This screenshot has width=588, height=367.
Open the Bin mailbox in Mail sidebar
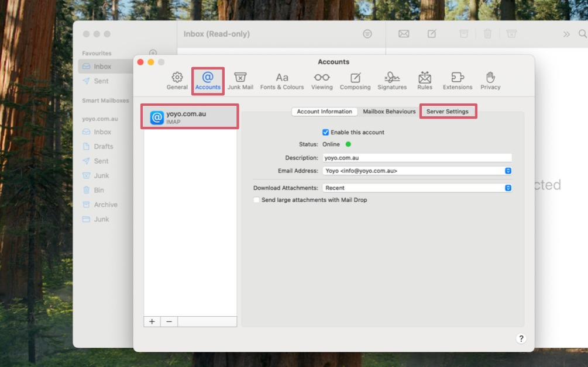coord(99,191)
